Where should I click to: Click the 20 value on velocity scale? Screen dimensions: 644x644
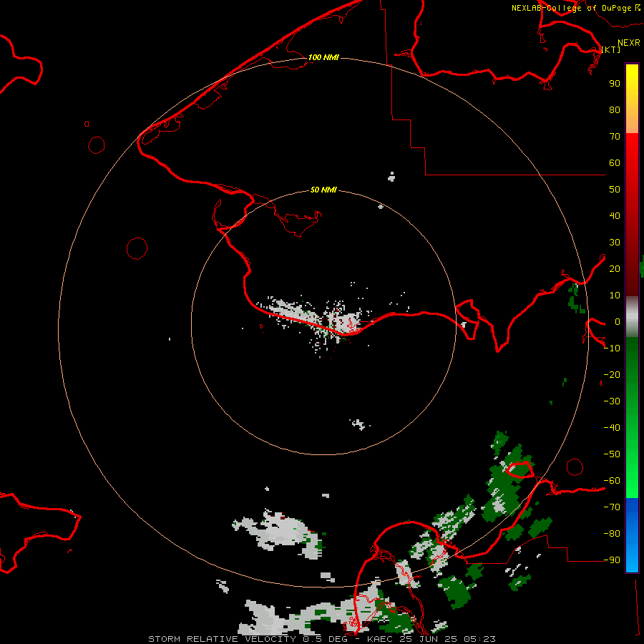pos(615,268)
